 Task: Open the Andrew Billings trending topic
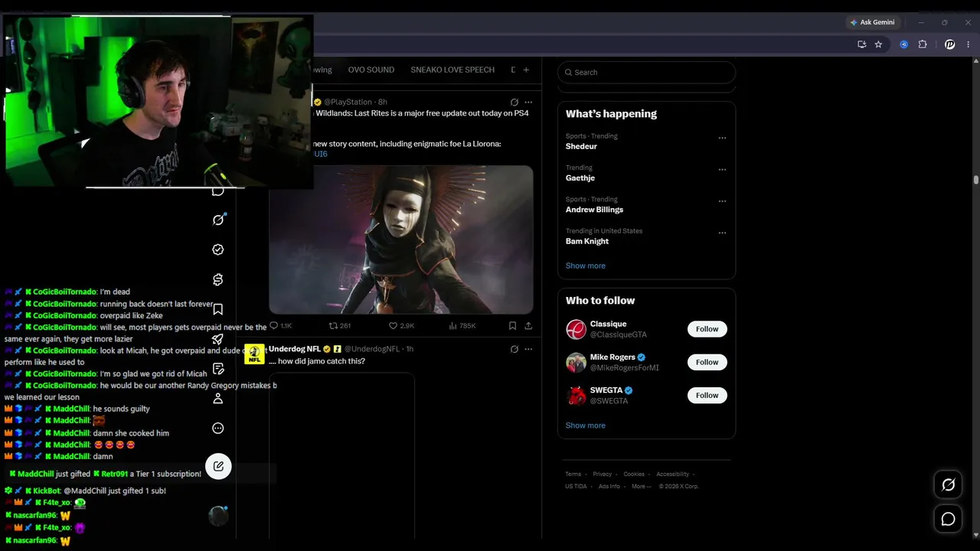point(594,209)
